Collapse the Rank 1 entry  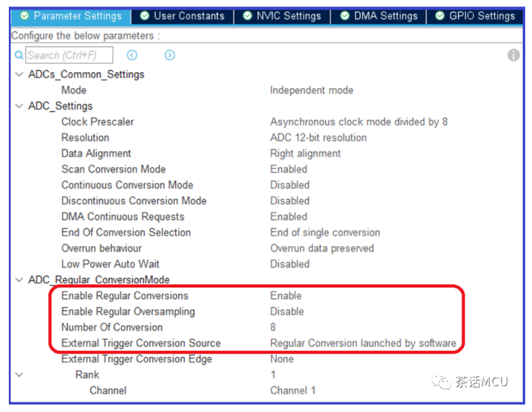(x=20, y=375)
